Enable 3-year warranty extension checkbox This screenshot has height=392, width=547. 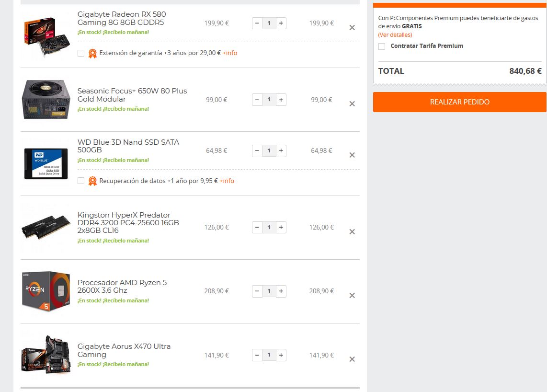(81, 53)
